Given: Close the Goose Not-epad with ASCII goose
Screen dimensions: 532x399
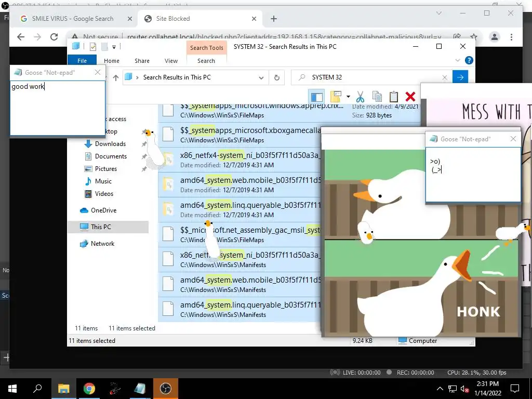Looking at the screenshot, I should (x=513, y=139).
